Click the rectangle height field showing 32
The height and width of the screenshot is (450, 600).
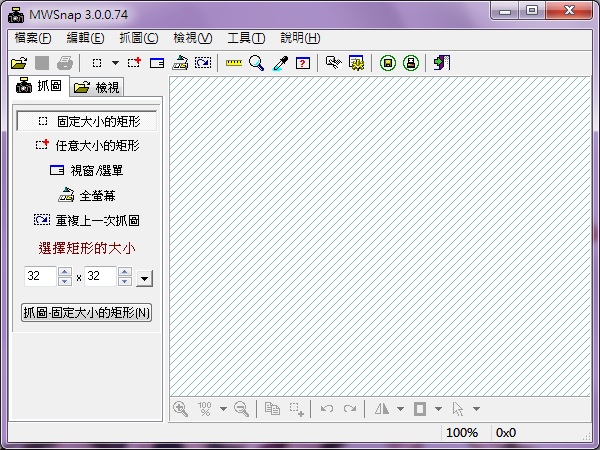tap(100, 276)
